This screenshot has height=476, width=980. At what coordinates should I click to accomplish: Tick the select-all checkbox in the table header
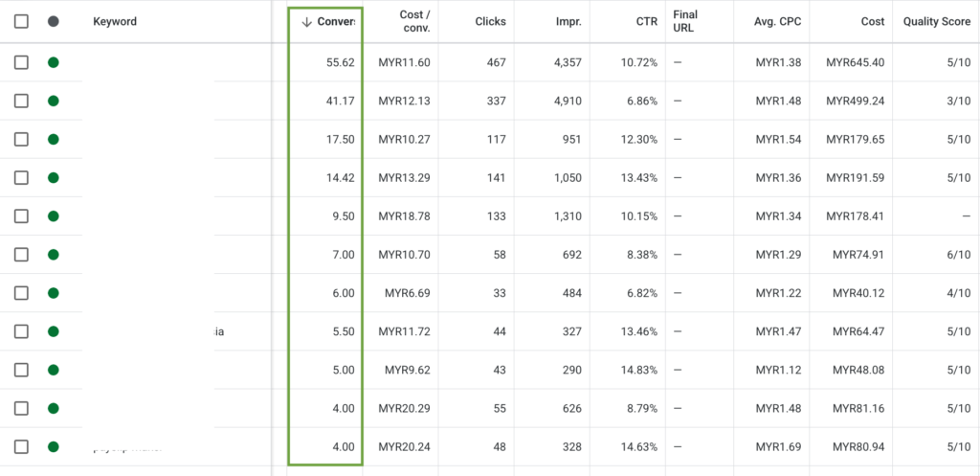pyautogui.click(x=21, y=22)
